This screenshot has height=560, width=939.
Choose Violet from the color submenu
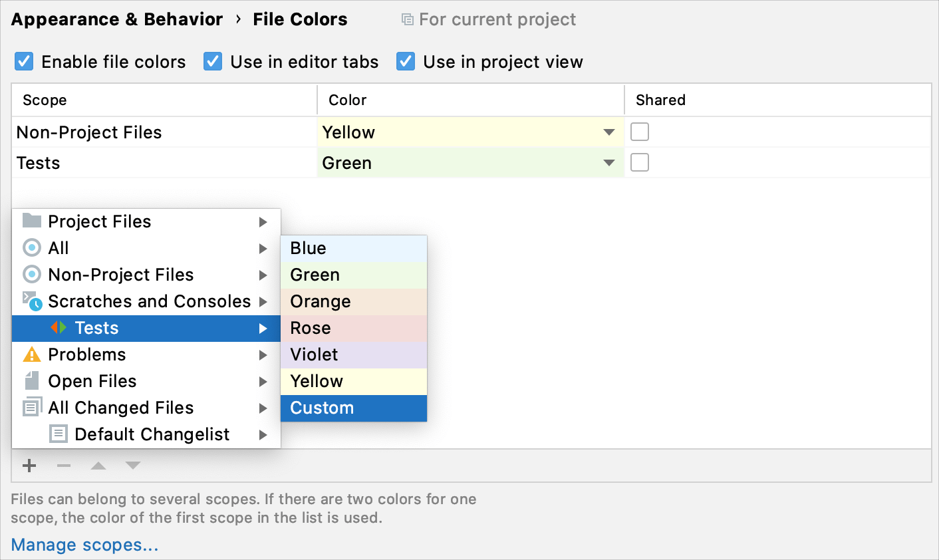(x=354, y=354)
